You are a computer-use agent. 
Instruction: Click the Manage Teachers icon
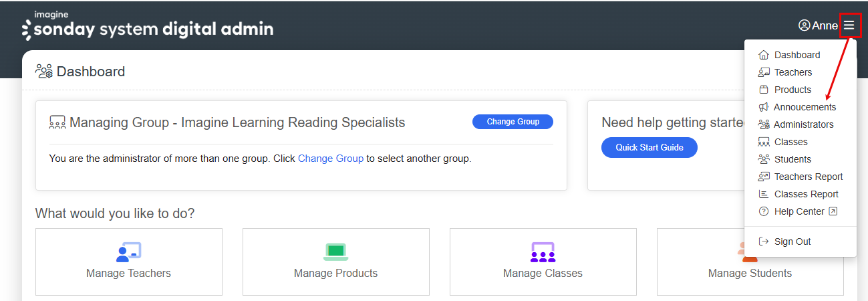(x=128, y=252)
